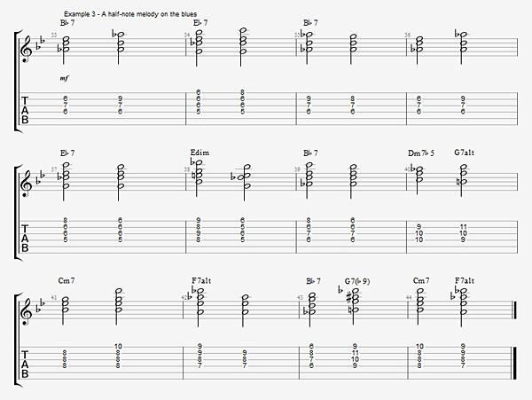Screen dimensions: 532x400
Task: Select the Cm7 chord symbol above measure 41
Action: [66, 281]
